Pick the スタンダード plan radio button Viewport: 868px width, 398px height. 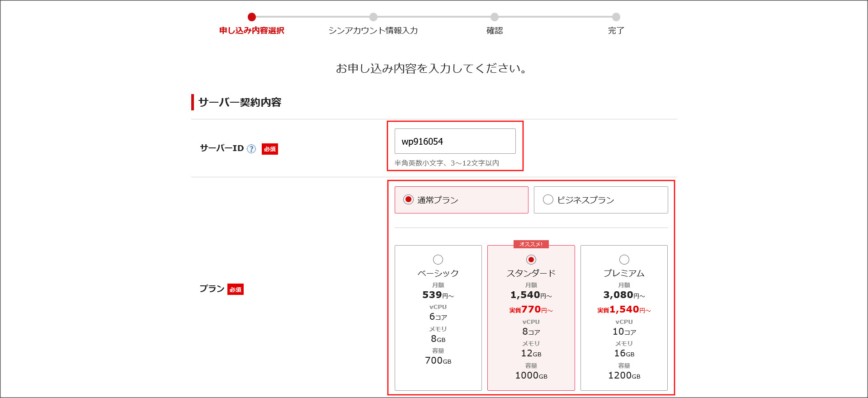tap(531, 260)
